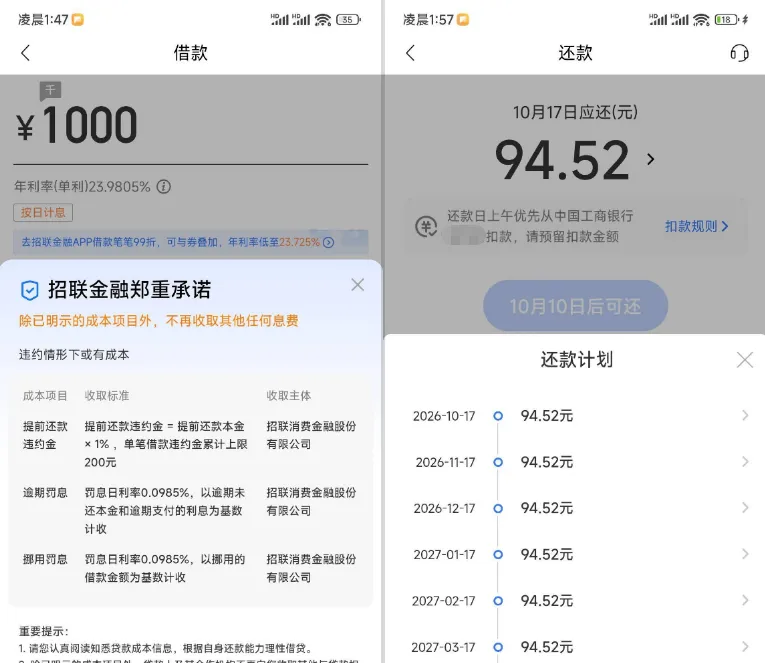Tap the 按日计息 tag
Screen dimensions: 765x663
point(43,213)
